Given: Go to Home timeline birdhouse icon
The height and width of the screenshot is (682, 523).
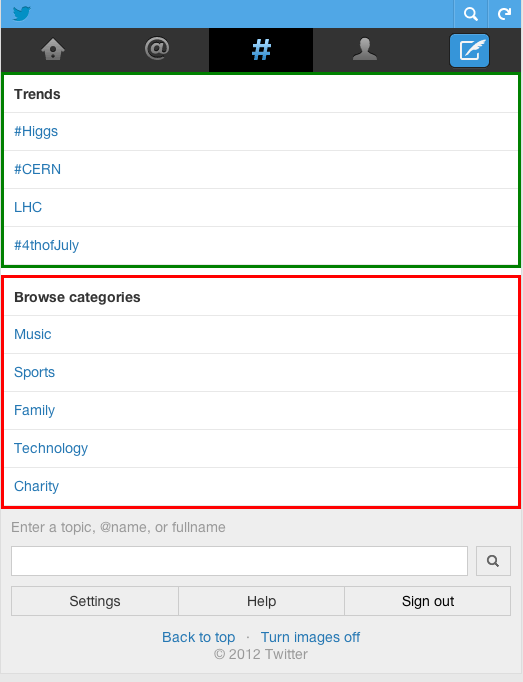Looking at the screenshot, I should [x=53, y=49].
